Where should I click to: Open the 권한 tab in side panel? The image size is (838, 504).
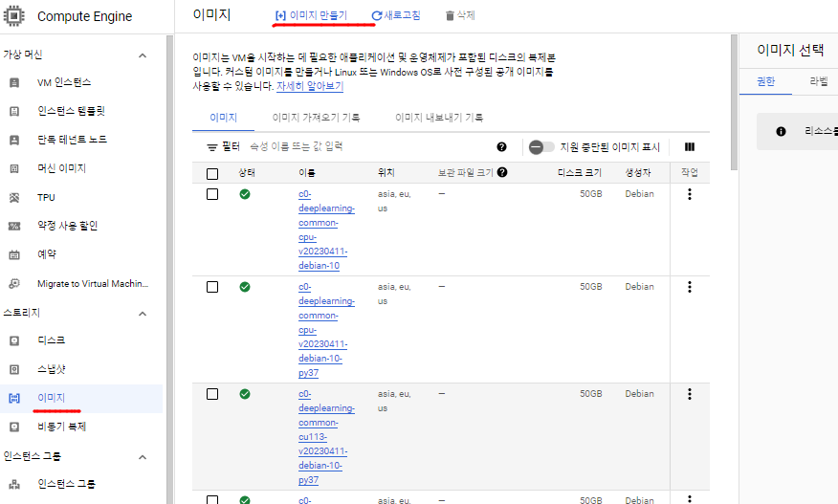pos(765,81)
